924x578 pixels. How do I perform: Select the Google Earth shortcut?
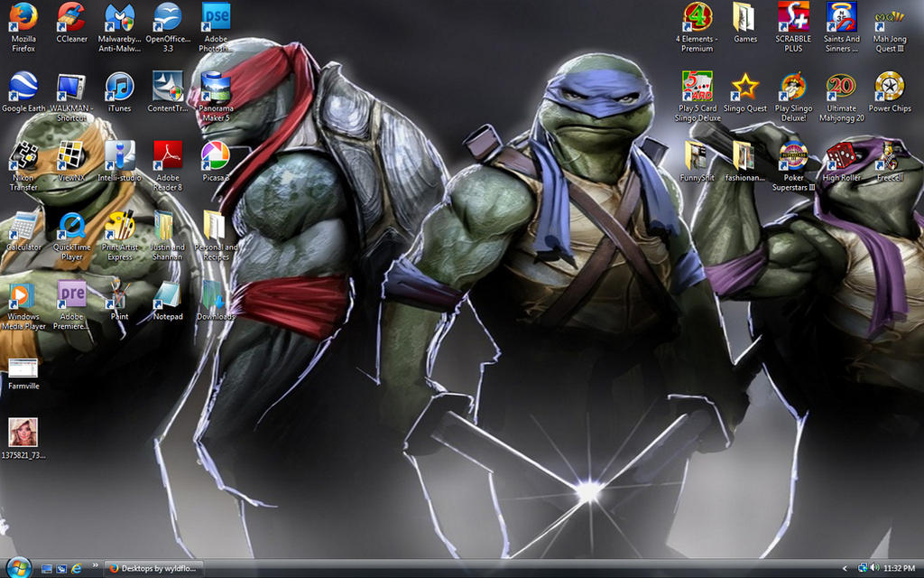click(x=23, y=87)
